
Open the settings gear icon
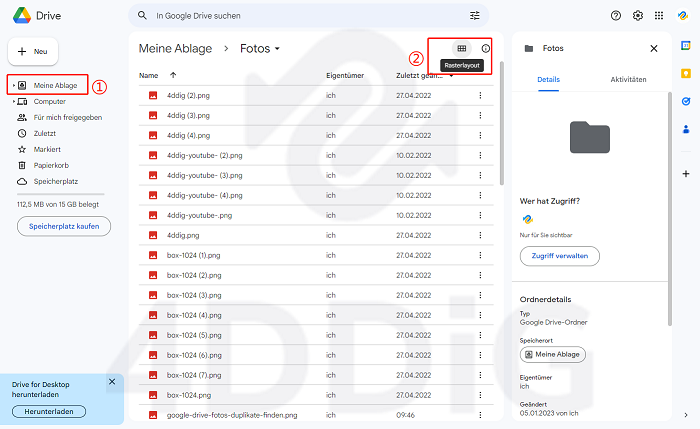tap(638, 16)
